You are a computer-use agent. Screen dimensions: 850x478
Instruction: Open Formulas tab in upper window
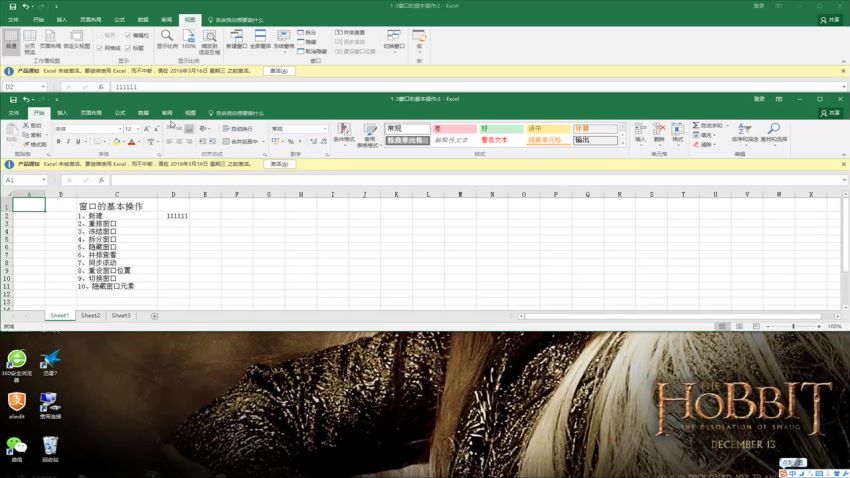coord(120,20)
